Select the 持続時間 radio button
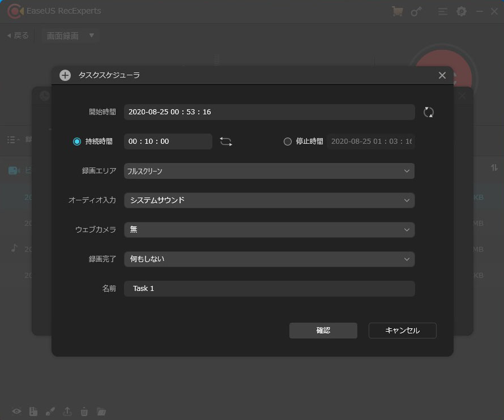The image size is (504, 420). click(77, 142)
